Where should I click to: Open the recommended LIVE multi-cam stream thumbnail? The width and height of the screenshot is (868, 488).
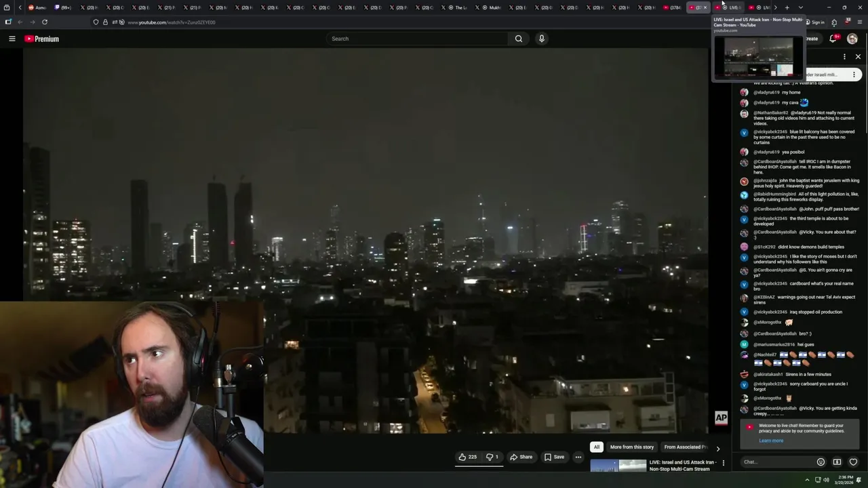pyautogui.click(x=618, y=466)
